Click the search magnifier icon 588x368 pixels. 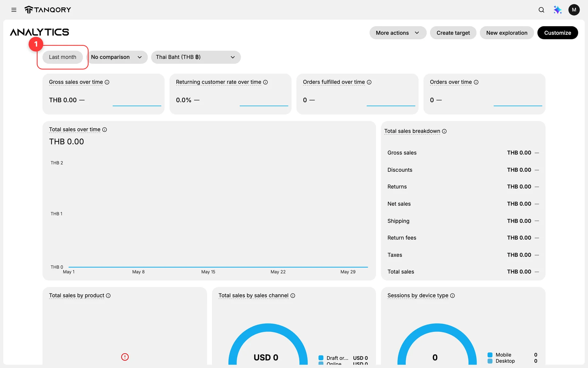coord(541,10)
